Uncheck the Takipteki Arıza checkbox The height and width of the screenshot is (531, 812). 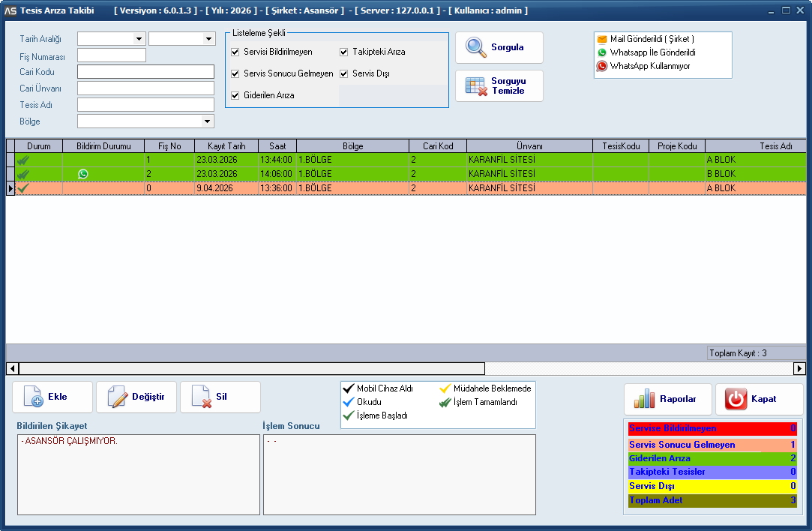344,52
